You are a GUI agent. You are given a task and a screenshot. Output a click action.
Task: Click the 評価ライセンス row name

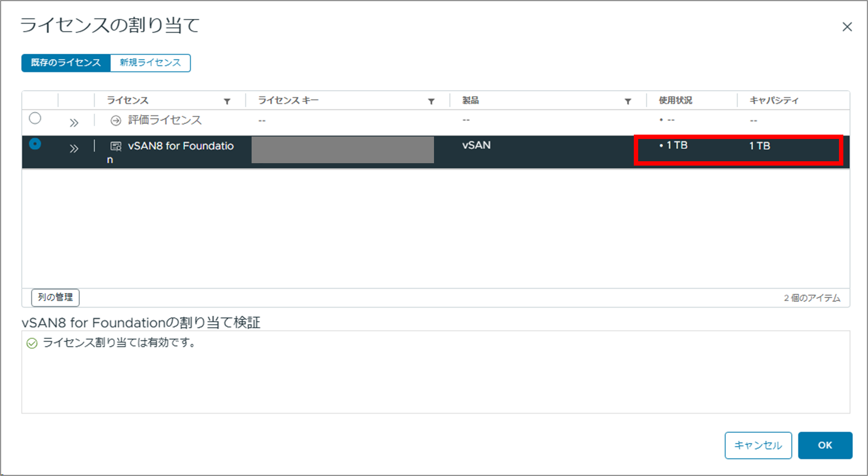point(165,120)
